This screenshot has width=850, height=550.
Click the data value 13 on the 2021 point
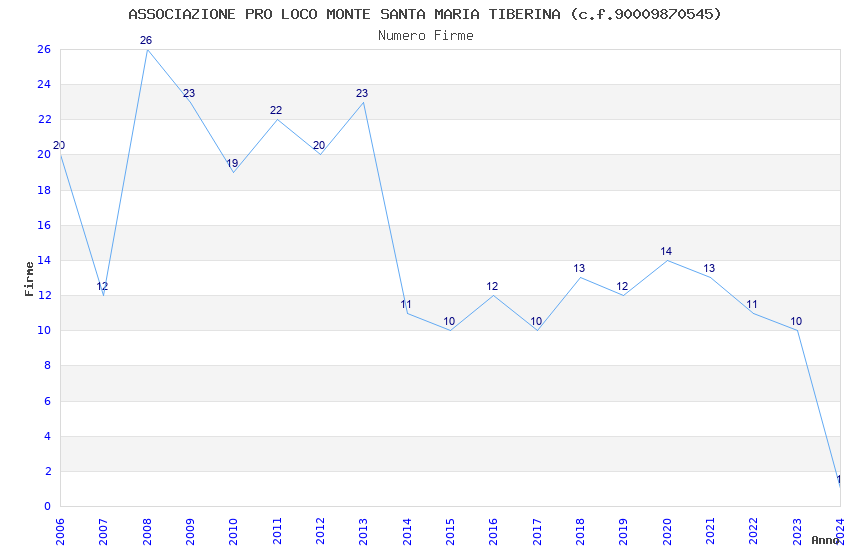click(709, 268)
